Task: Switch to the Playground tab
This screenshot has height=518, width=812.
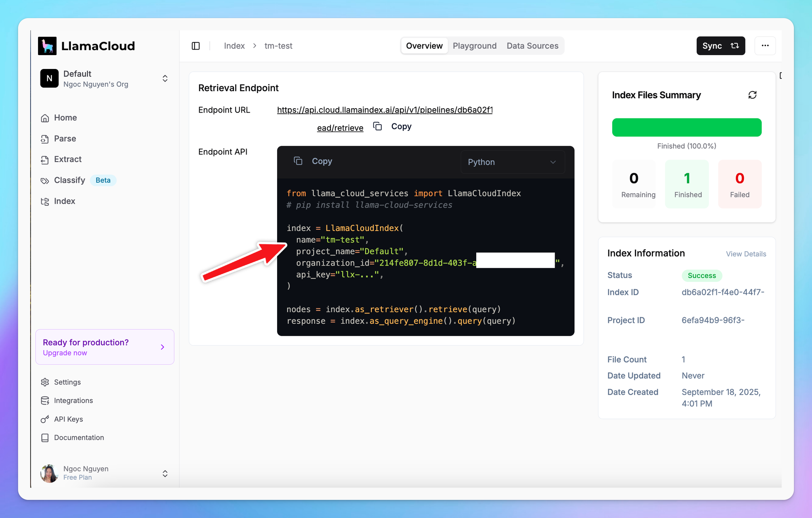Action: pos(474,46)
